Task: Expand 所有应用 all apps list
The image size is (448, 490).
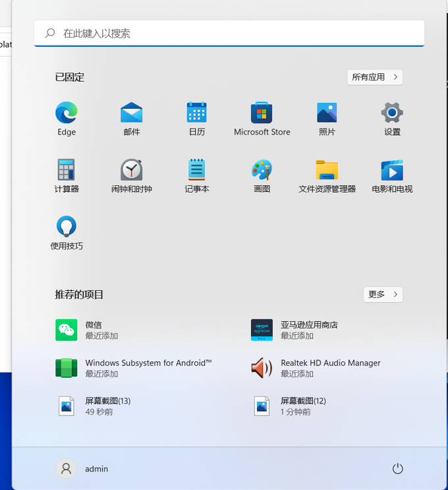Action: point(375,77)
